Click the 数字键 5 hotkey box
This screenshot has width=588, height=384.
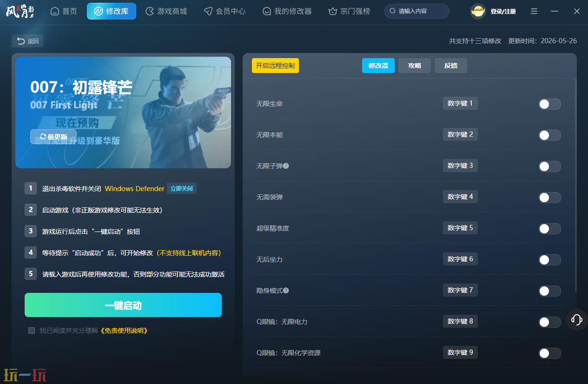click(x=460, y=228)
